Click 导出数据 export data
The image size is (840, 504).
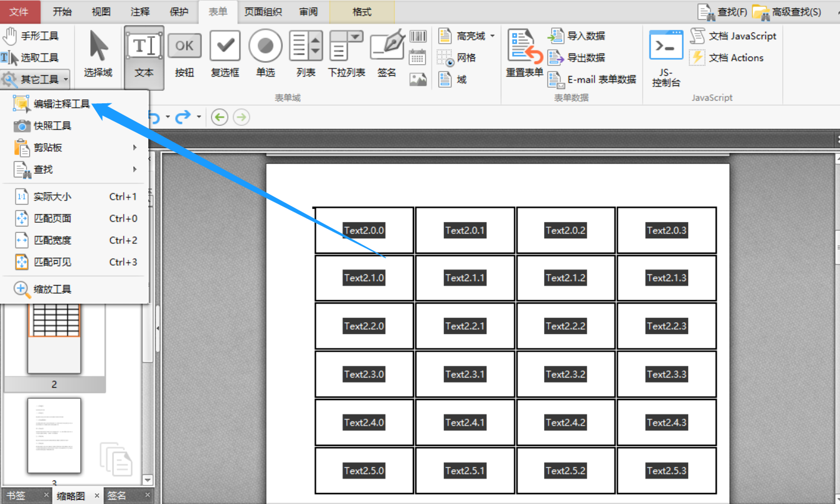pyautogui.click(x=577, y=58)
